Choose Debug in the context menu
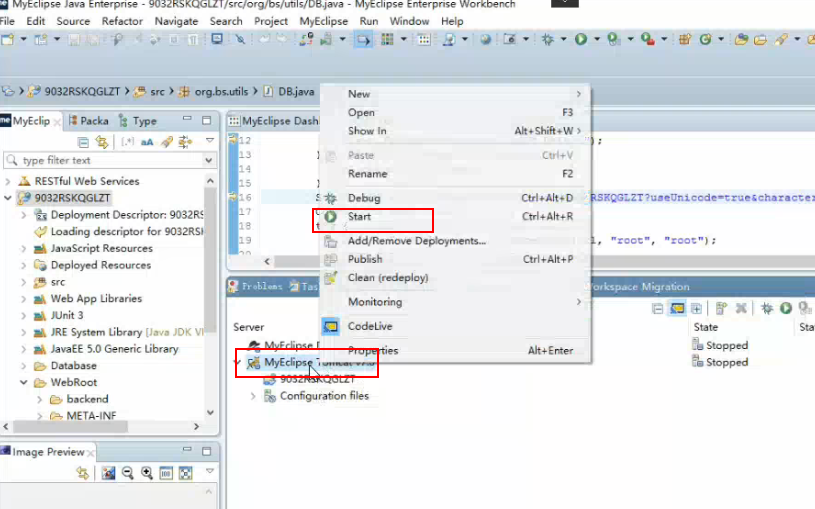815x509 pixels. coord(455,198)
